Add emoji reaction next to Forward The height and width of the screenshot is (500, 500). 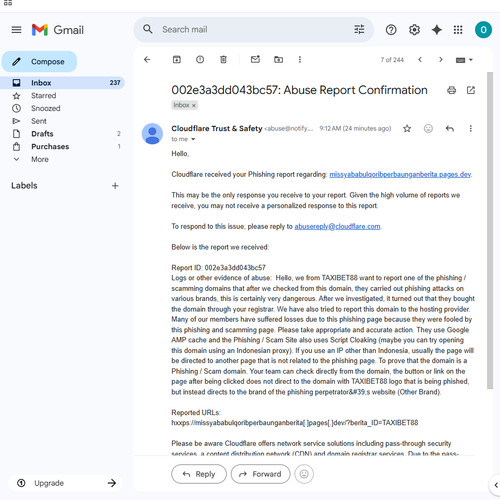[304, 474]
